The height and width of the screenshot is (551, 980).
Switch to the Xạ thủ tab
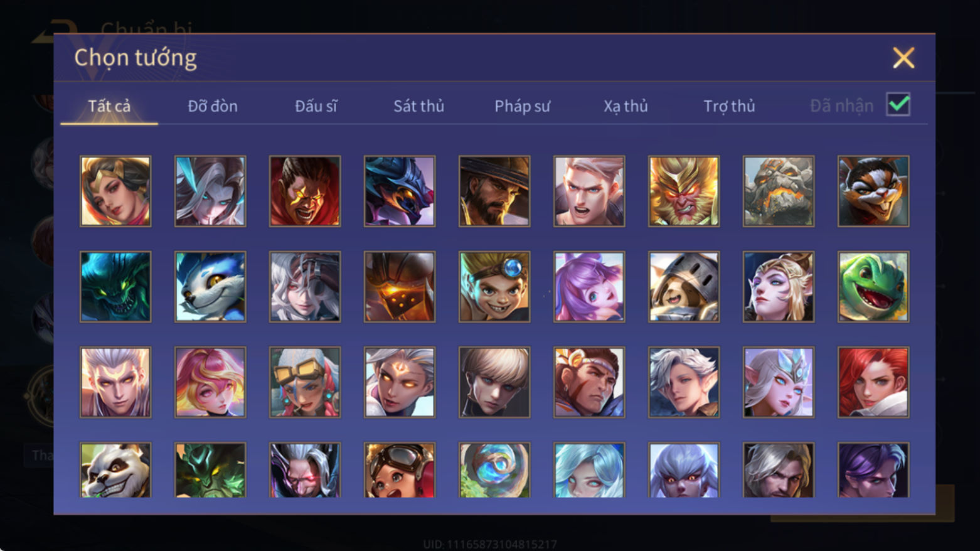[626, 106]
